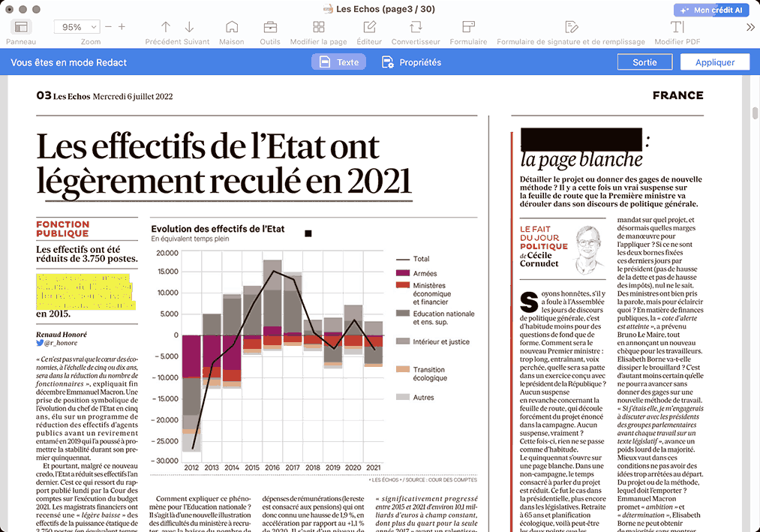Open the zoom percentage dropdown
Image resolution: width=760 pixels, height=532 pixels.
click(x=77, y=27)
